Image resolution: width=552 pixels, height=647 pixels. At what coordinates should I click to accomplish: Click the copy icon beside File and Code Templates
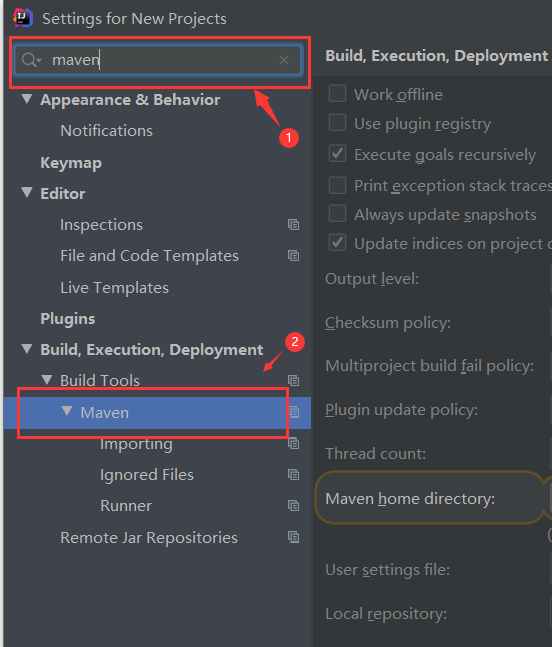293,255
